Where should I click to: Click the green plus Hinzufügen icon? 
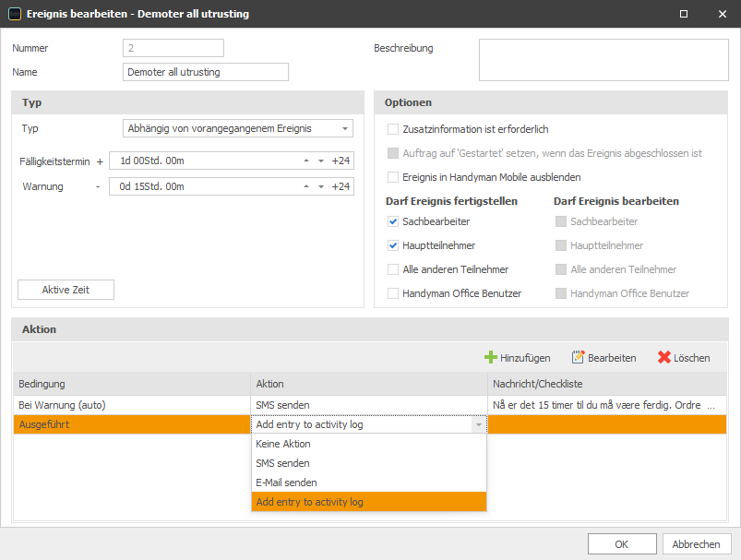[491, 357]
